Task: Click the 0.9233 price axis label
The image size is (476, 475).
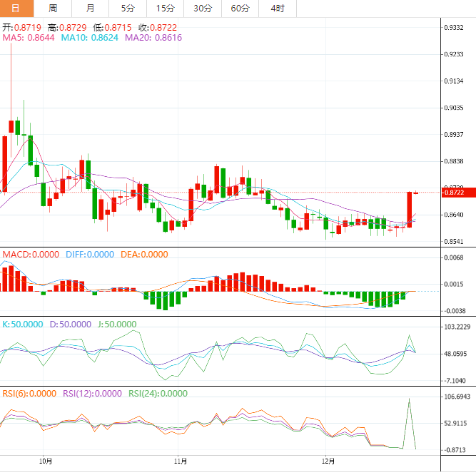Action: (x=454, y=54)
